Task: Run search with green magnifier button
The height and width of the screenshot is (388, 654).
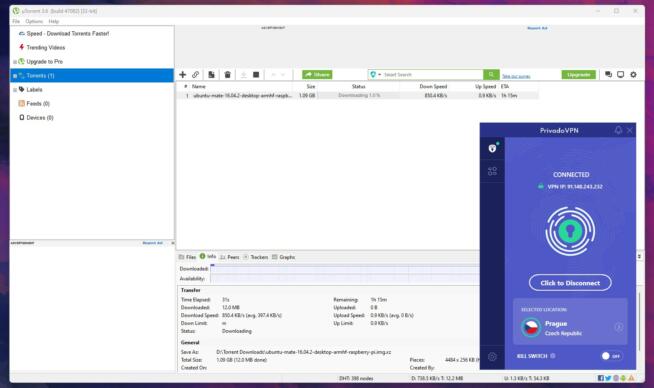Action: 491,75
